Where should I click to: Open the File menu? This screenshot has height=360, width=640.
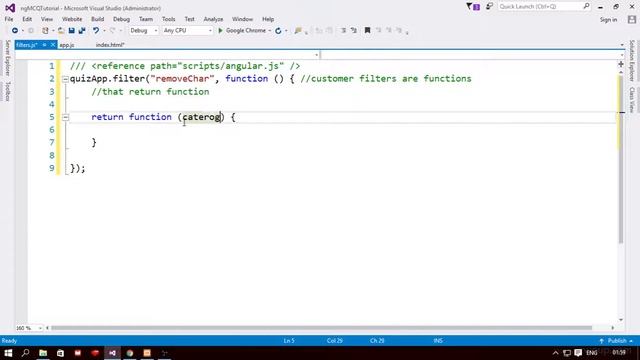(9, 19)
